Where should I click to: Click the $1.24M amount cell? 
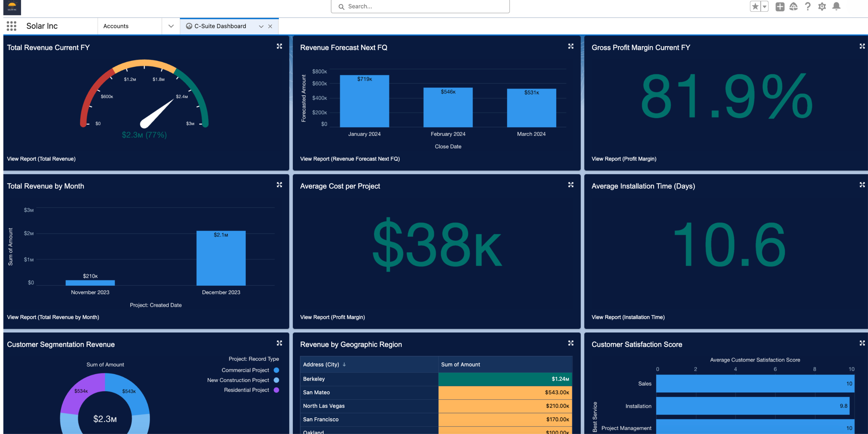[x=505, y=379]
